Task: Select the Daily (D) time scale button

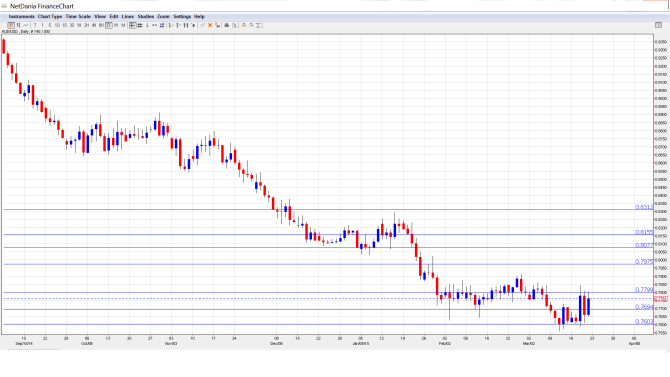Action: (x=109, y=25)
